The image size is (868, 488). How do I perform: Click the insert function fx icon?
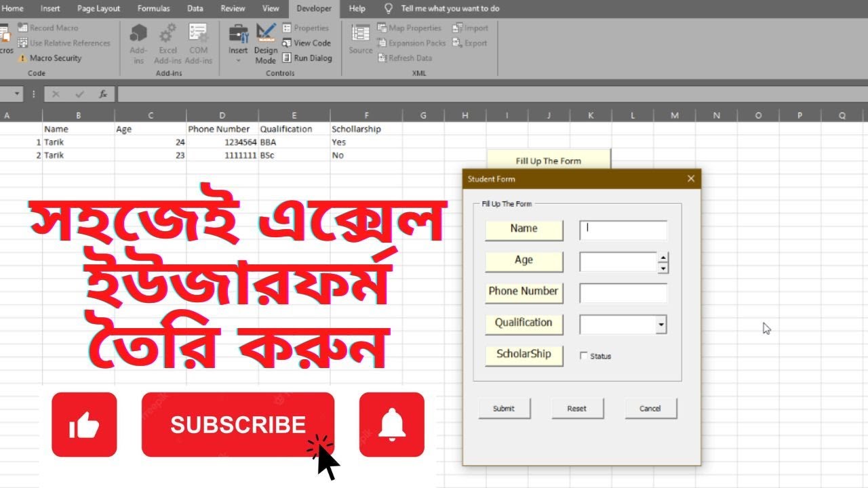(x=103, y=94)
